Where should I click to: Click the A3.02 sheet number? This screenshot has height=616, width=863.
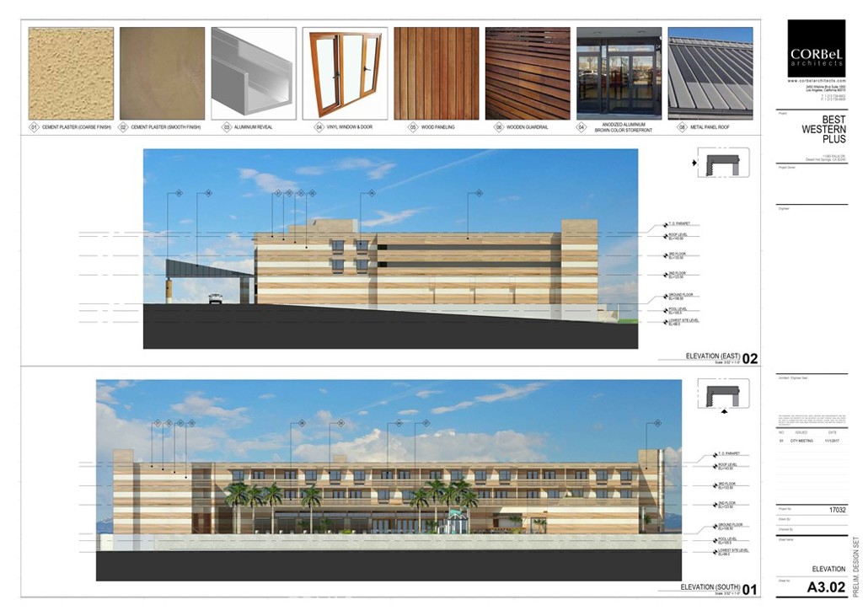tap(825, 588)
